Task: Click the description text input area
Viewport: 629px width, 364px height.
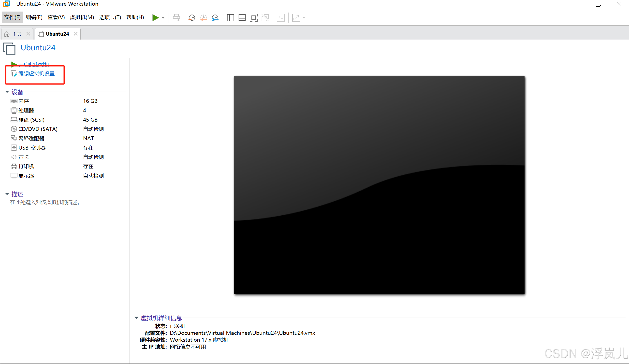Action: click(x=45, y=202)
